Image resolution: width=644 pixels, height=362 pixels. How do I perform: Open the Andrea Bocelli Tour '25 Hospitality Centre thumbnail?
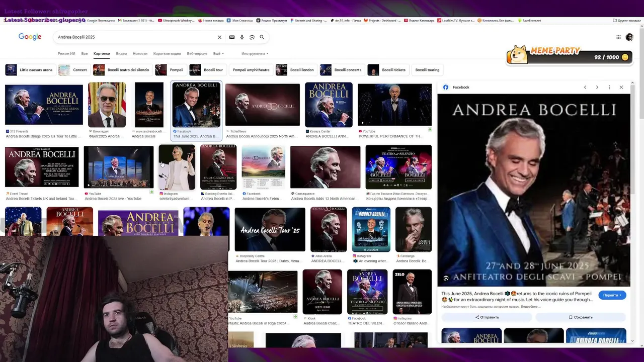tap(270, 229)
